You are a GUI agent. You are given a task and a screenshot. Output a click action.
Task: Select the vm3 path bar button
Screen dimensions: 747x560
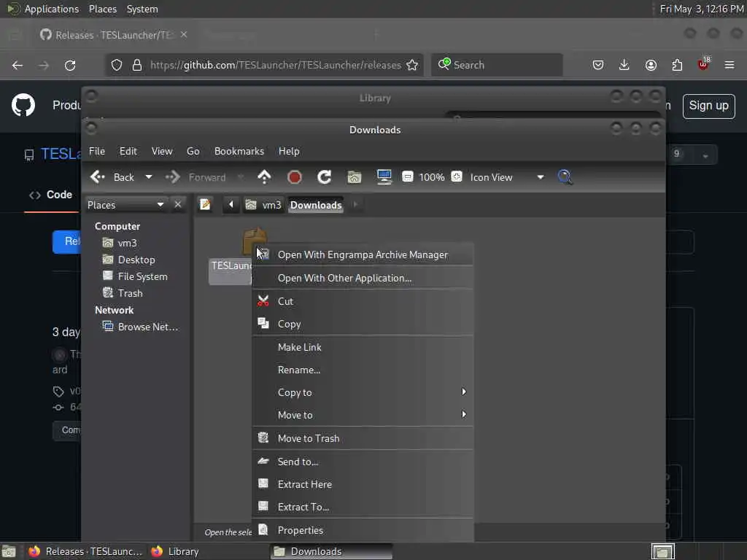(263, 205)
